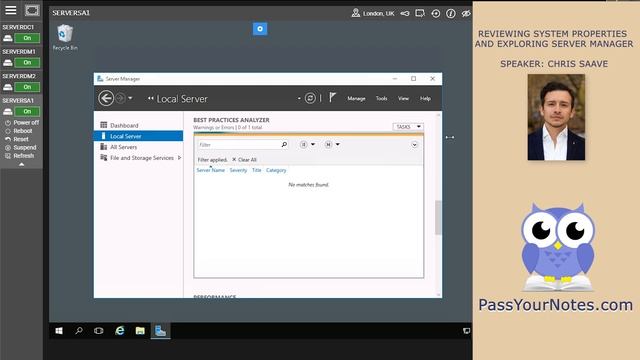Open the Recycle Bin desktop icon
640x360 pixels.
click(65, 37)
